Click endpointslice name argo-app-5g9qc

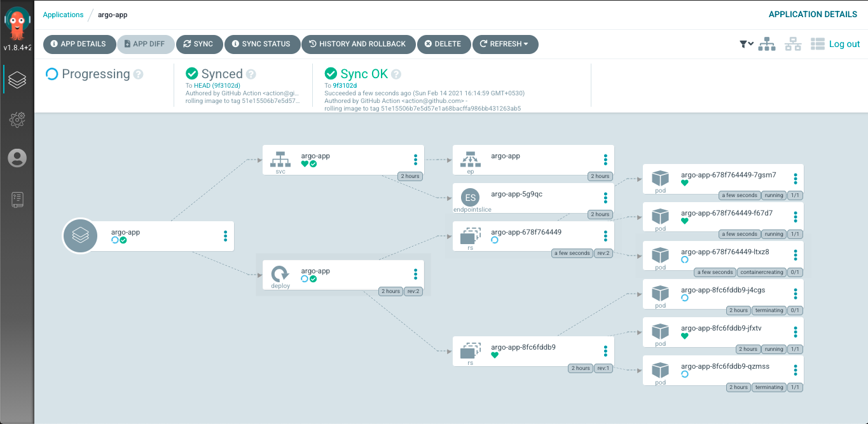pyautogui.click(x=517, y=194)
